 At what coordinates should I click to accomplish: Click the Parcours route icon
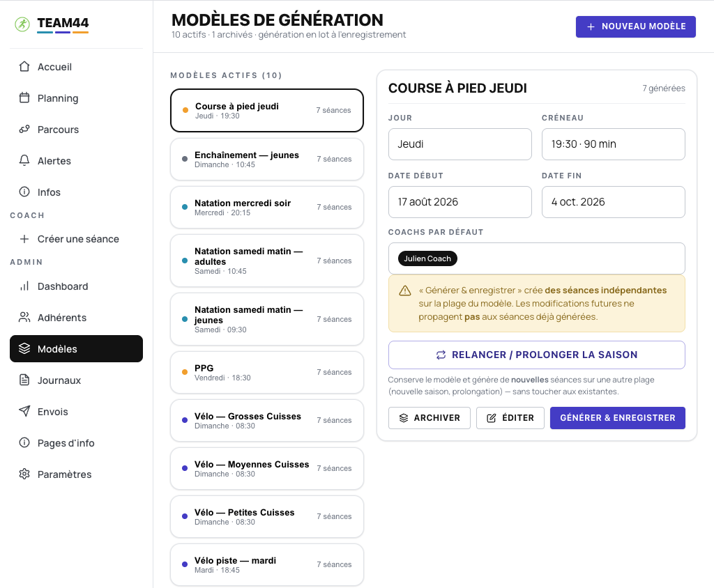pos(24,130)
